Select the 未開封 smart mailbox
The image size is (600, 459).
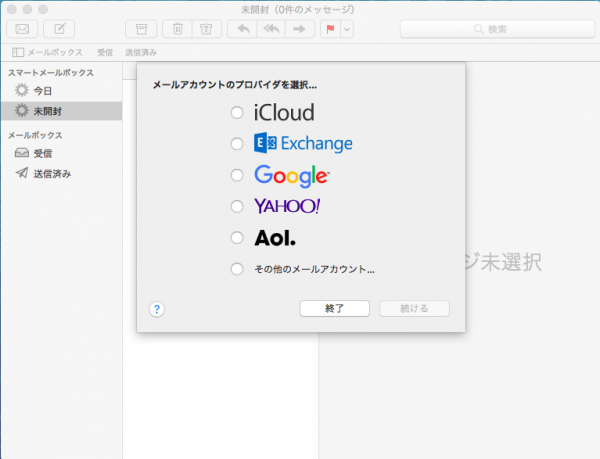(x=61, y=111)
